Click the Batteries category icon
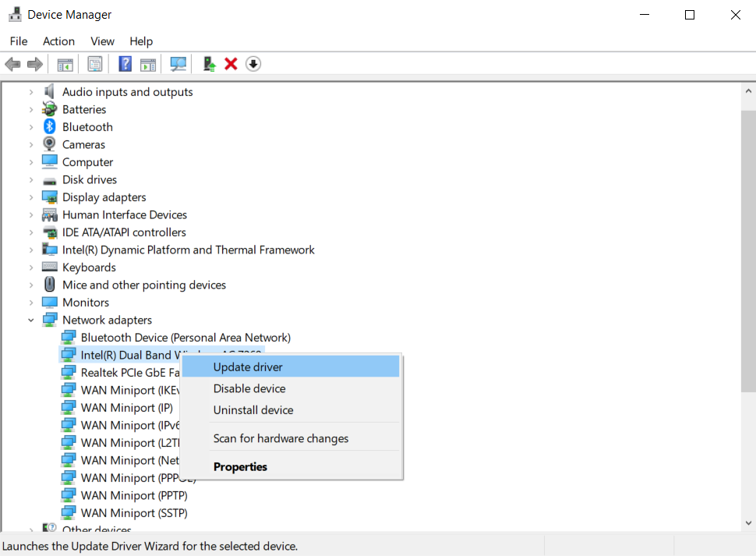756x556 pixels. pos(49,109)
